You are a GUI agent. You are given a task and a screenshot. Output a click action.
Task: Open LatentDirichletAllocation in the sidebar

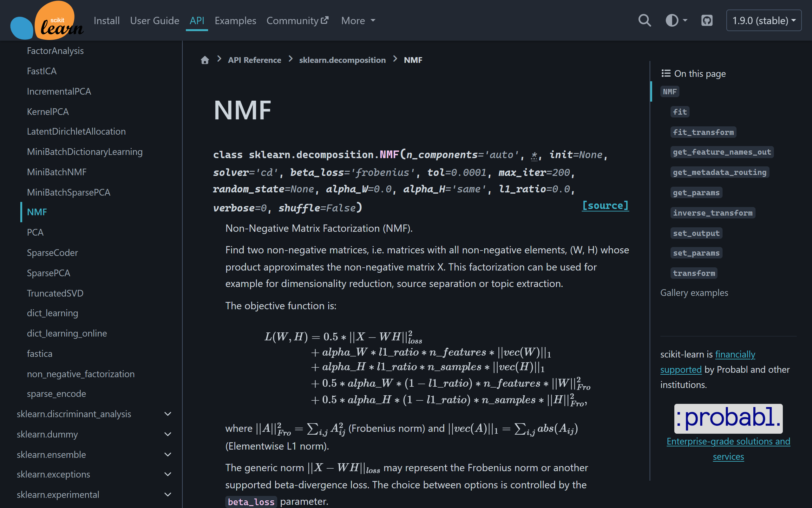pos(76,131)
